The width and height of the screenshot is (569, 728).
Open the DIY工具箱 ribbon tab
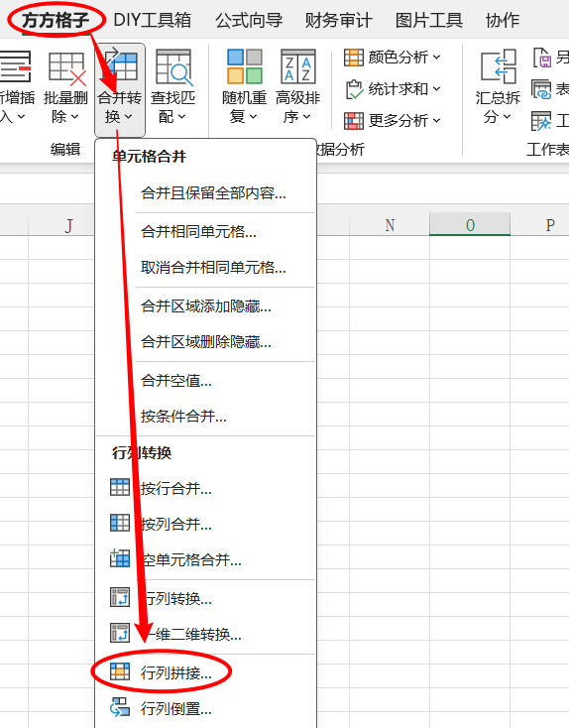(153, 20)
